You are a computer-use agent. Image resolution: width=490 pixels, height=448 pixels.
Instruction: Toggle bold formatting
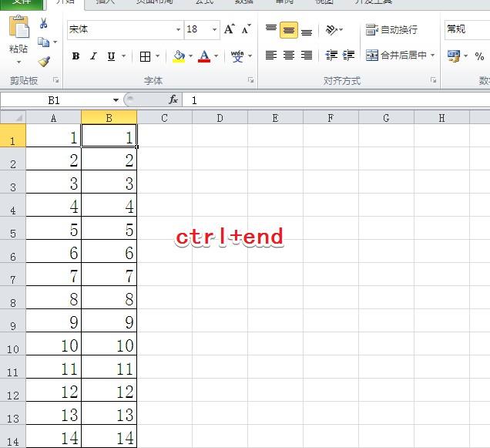click(76, 56)
